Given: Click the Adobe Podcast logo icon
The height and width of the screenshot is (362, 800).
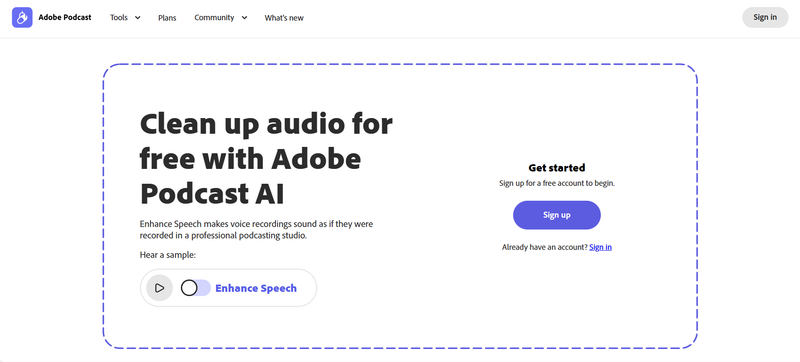Looking at the screenshot, I should (x=22, y=17).
